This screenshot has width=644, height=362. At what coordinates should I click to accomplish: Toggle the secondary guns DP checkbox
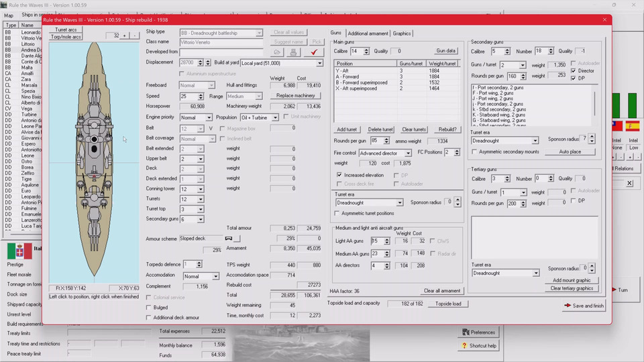[x=574, y=78]
